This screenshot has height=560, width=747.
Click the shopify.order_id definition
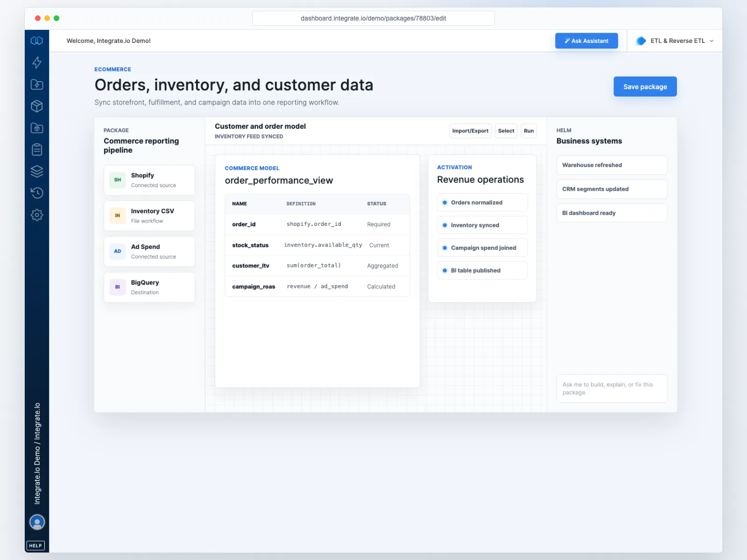coord(314,224)
